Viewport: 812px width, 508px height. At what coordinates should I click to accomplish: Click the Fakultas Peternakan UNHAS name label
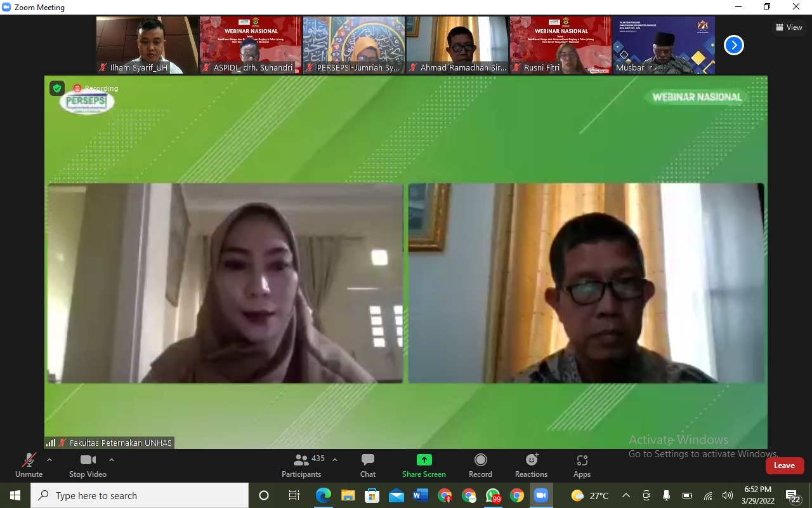(121, 443)
